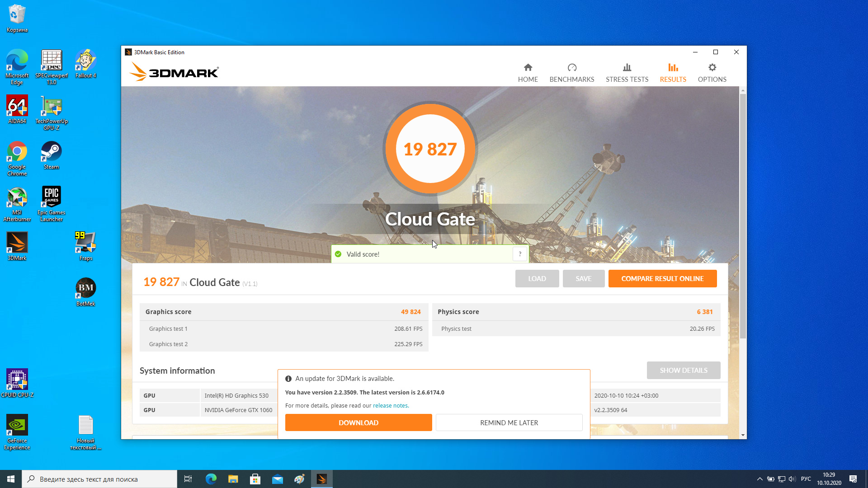Select the AIDA64 desktop icon
Viewport: 868px width, 488px height.
(17, 109)
